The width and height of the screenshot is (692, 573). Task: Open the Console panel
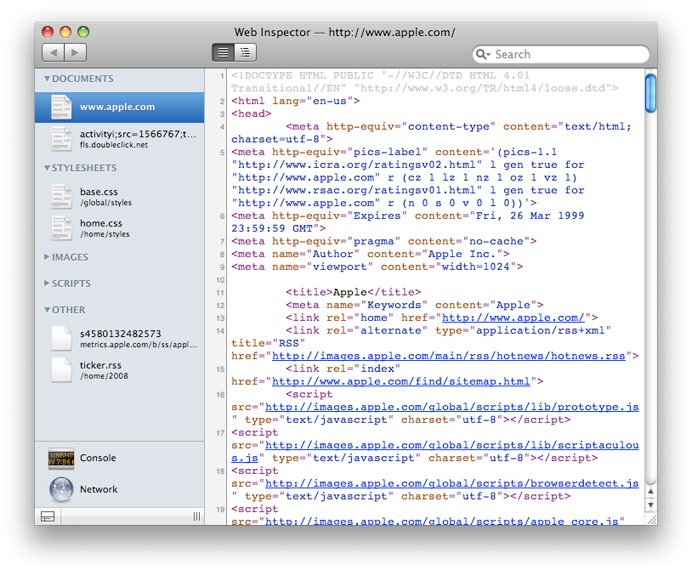[120, 458]
